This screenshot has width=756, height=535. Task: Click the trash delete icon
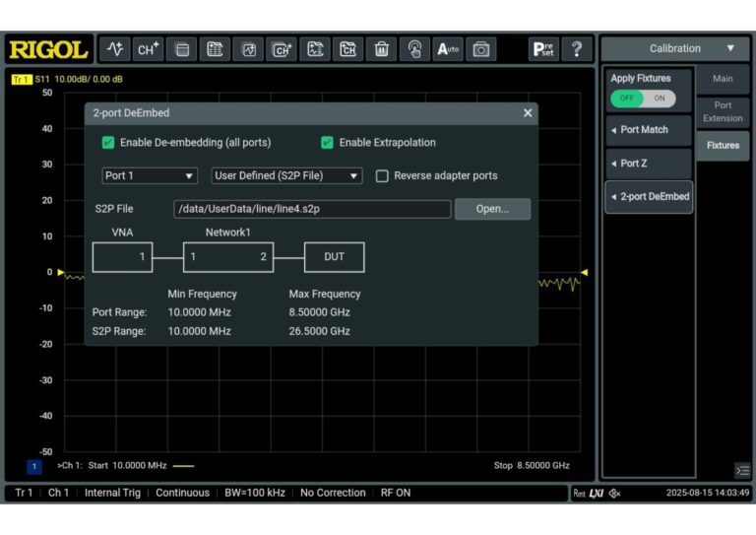tap(381, 49)
